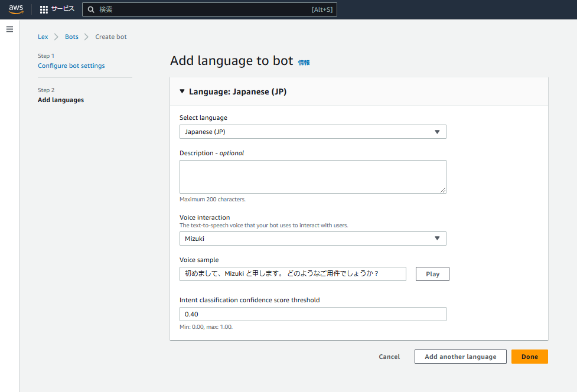Viewport: 577px width, 392px height.
Task: Open the services grid menu icon
Action: (44, 9)
